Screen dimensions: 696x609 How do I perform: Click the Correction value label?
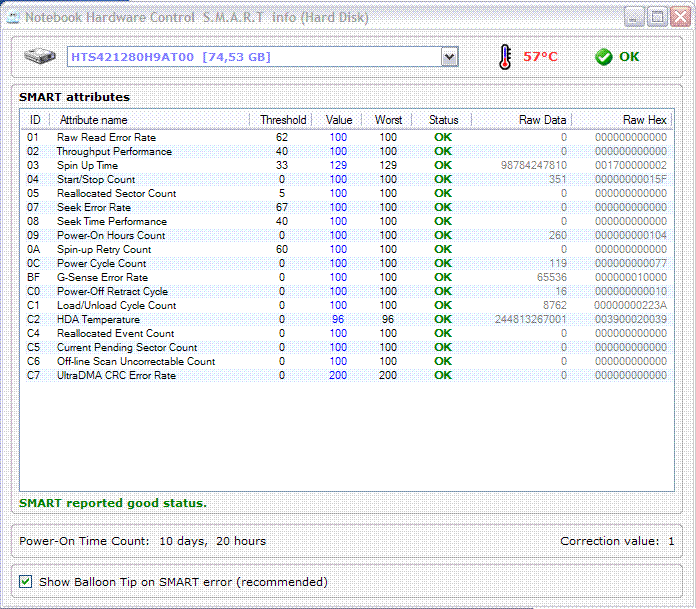(x=609, y=541)
